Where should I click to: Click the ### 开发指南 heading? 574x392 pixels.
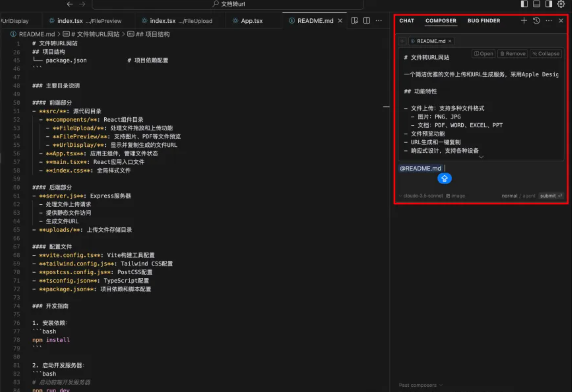click(50, 306)
